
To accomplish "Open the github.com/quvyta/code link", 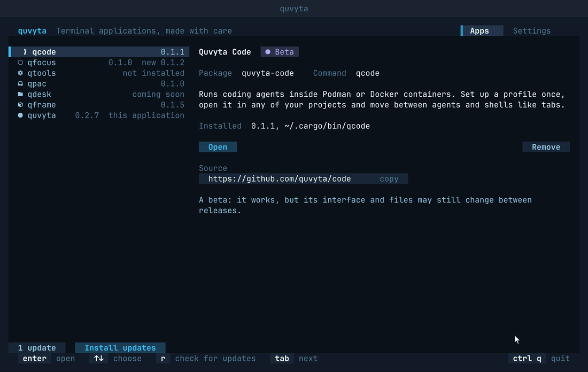I will coord(280,179).
